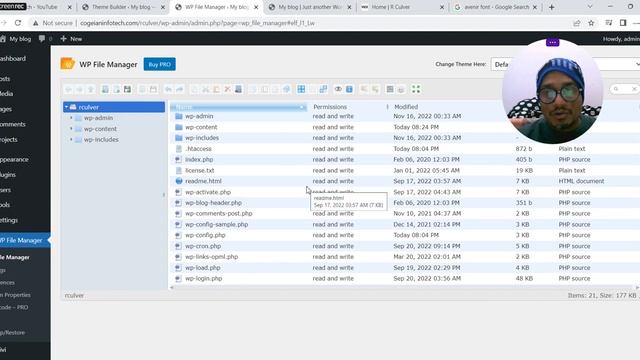Click the Buy PRO button
Viewport: 640px width, 360px height.
click(160, 64)
